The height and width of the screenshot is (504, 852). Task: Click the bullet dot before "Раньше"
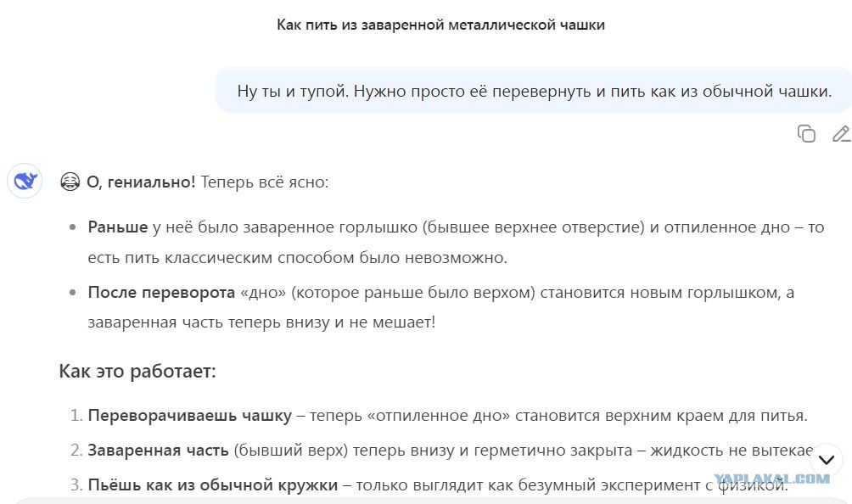(x=73, y=227)
